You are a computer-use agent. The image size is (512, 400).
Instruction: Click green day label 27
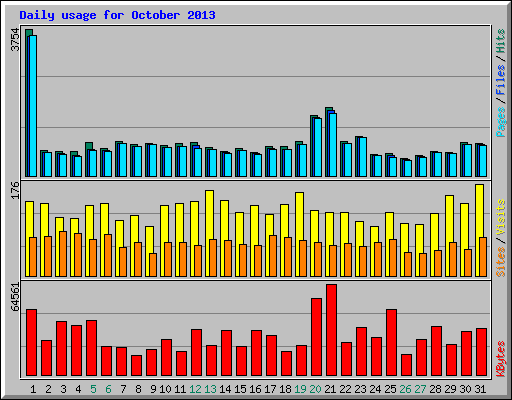[420, 389]
